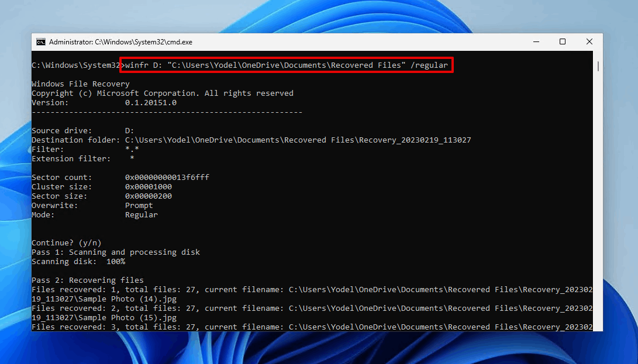The image size is (638, 364).
Task: Click the sector size value '0x00000200'
Action: coord(149,196)
